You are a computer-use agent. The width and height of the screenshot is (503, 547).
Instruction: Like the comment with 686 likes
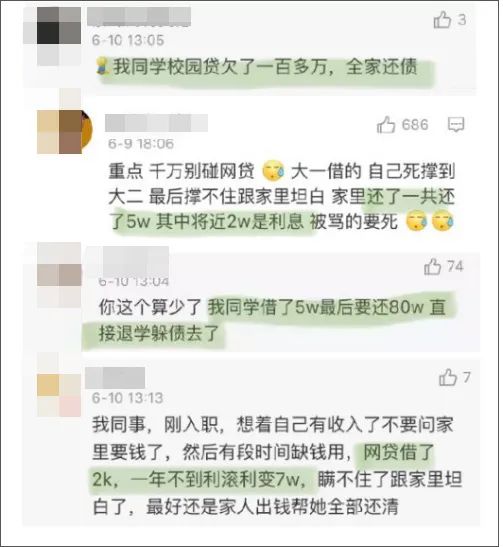click(386, 125)
